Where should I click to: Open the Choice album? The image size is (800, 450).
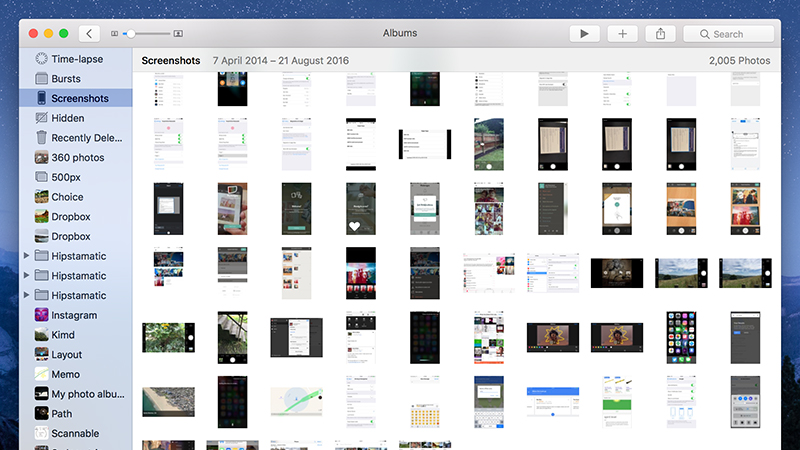pyautogui.click(x=76, y=197)
